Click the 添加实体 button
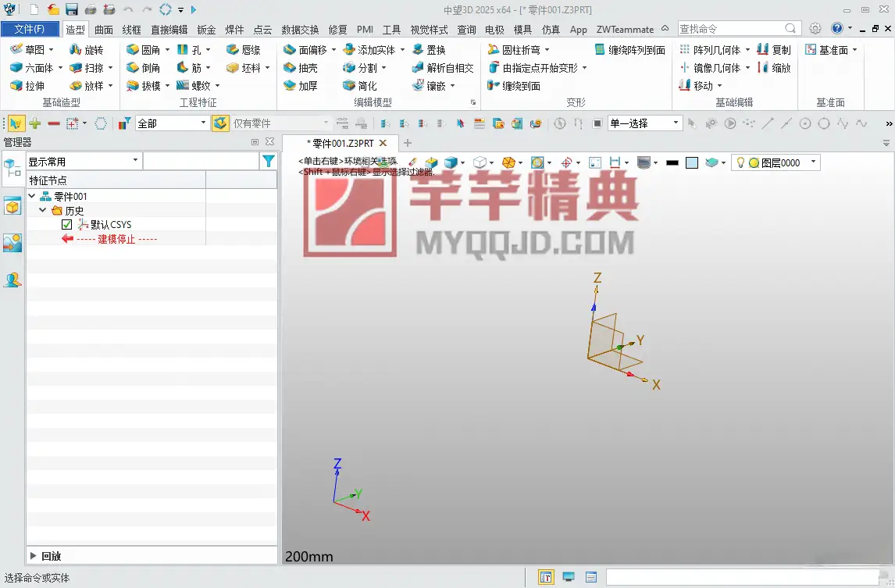This screenshot has height=588, width=895. click(x=369, y=50)
